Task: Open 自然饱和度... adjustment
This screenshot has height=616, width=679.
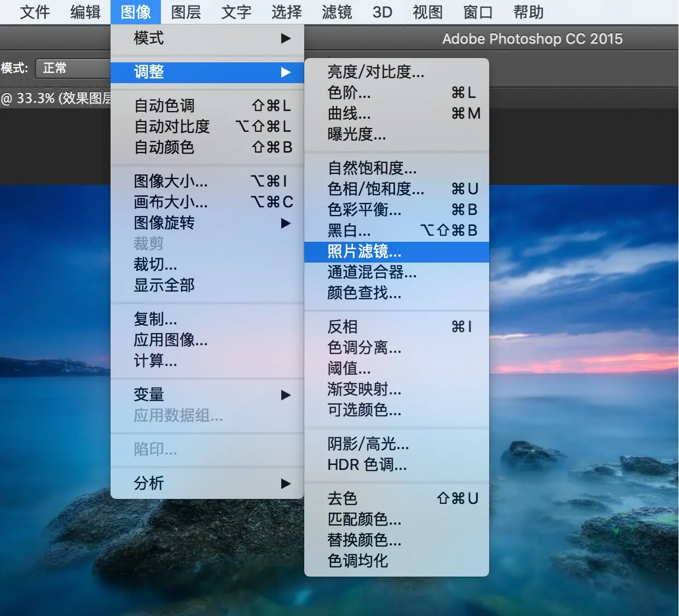Action: (397, 168)
